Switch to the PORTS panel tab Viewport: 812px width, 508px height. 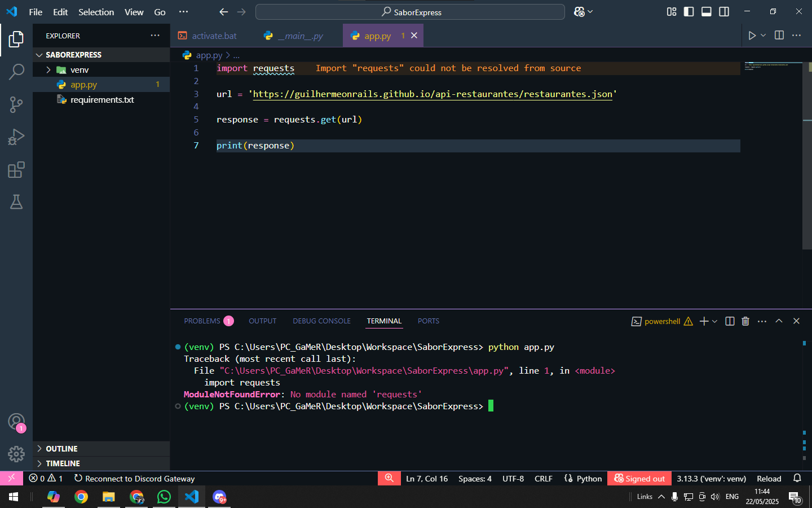[x=429, y=321]
